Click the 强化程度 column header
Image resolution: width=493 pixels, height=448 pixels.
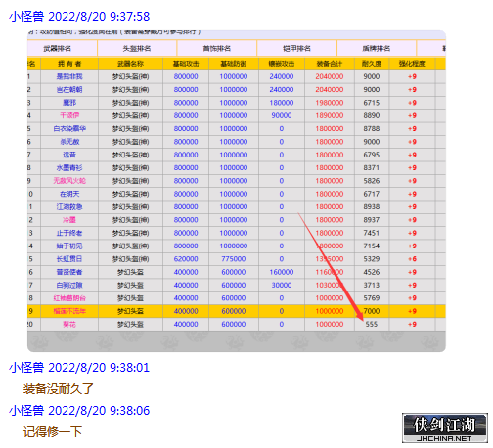point(412,64)
